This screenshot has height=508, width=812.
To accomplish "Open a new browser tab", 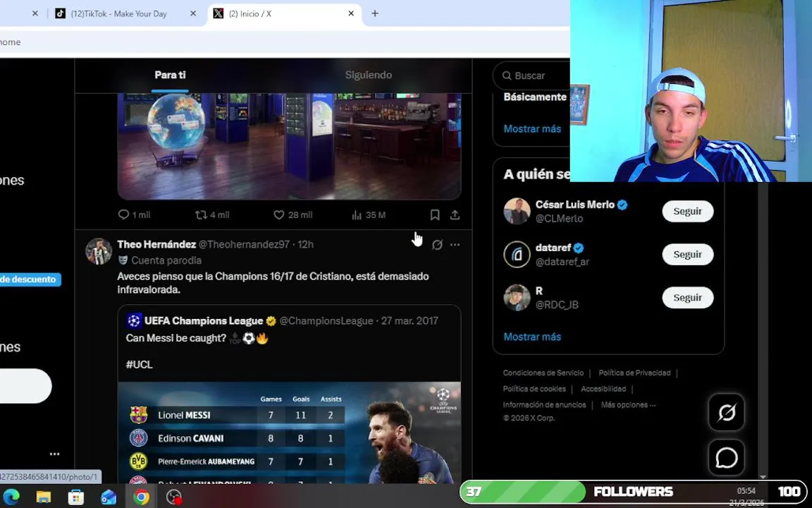I will (375, 14).
